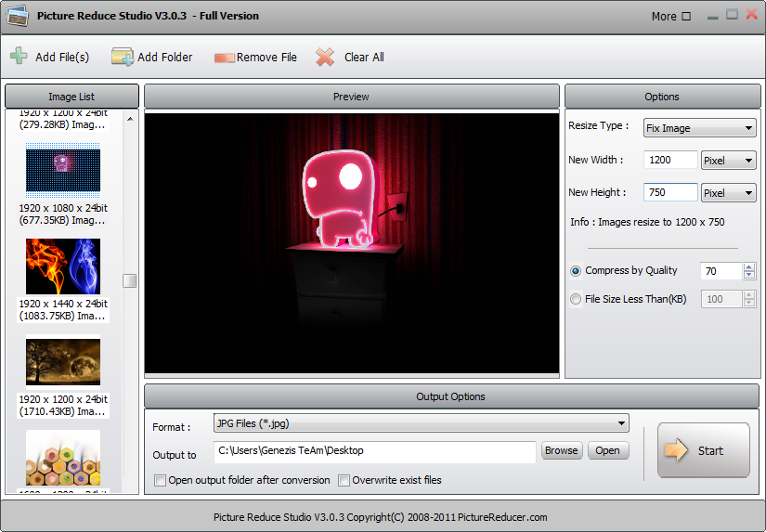Click the New Height input field
Screen dimensions: 766x532
coord(670,192)
